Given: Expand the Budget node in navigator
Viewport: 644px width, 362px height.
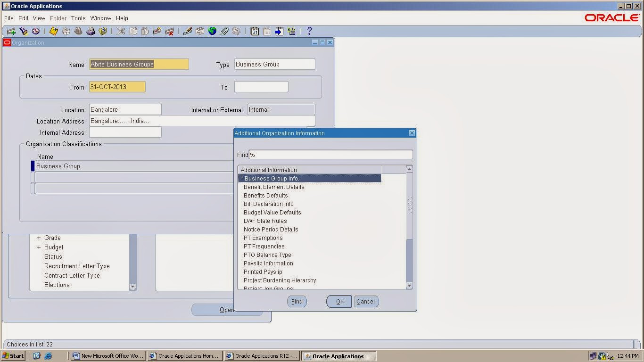Looking at the screenshot, I should point(39,247).
